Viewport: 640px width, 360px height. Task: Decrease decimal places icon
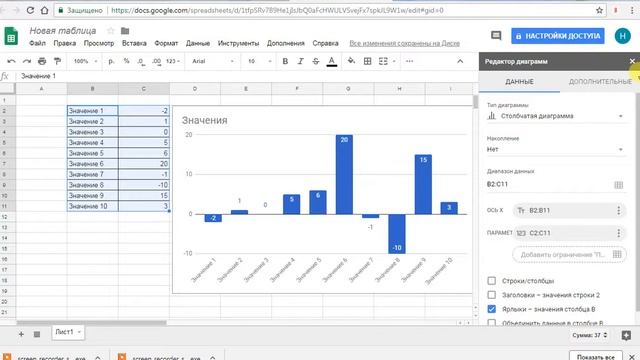(141, 61)
